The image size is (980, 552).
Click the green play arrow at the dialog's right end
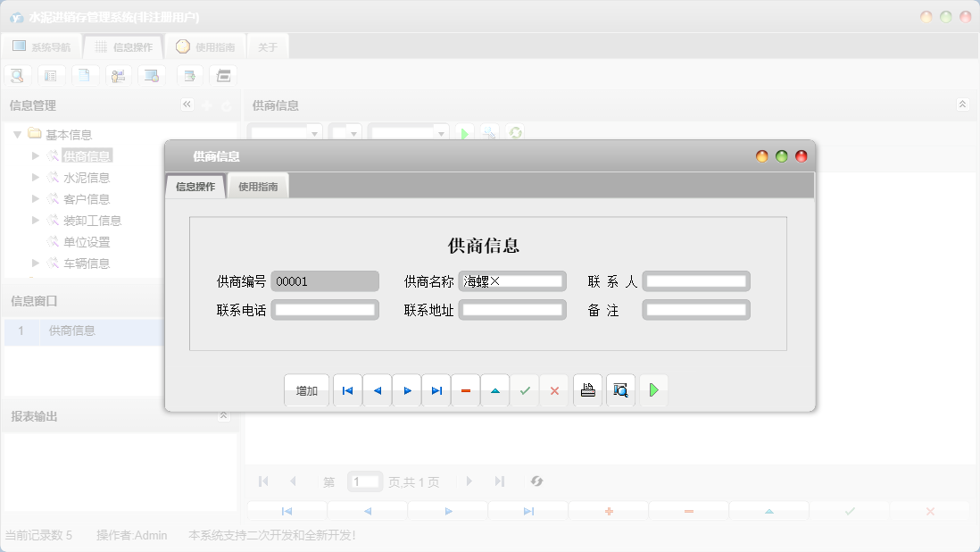pyautogui.click(x=653, y=389)
